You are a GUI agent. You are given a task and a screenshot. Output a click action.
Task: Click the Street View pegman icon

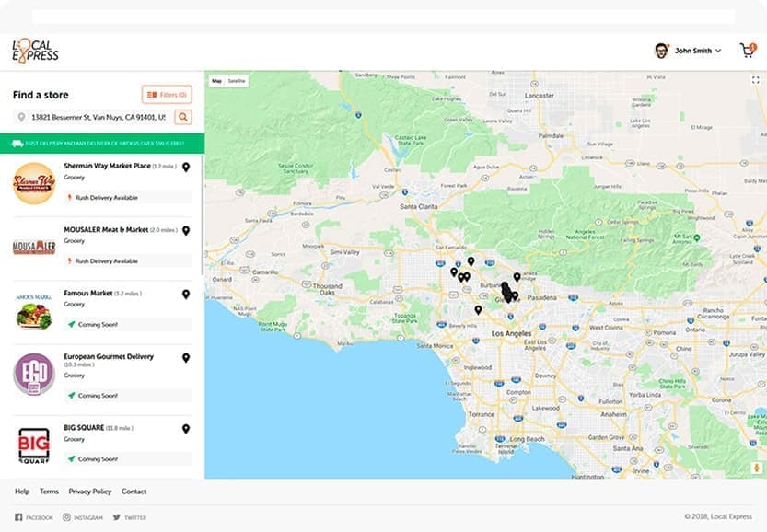756,468
